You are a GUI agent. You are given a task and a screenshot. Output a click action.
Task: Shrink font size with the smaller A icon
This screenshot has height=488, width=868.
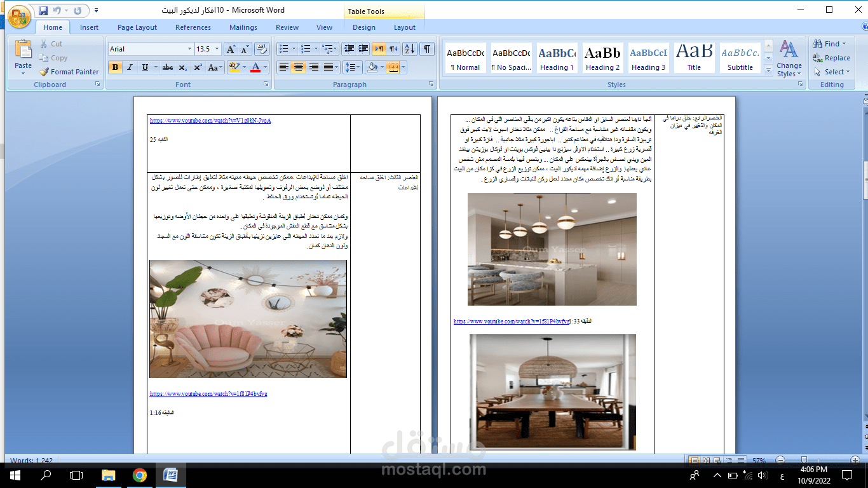[245, 49]
